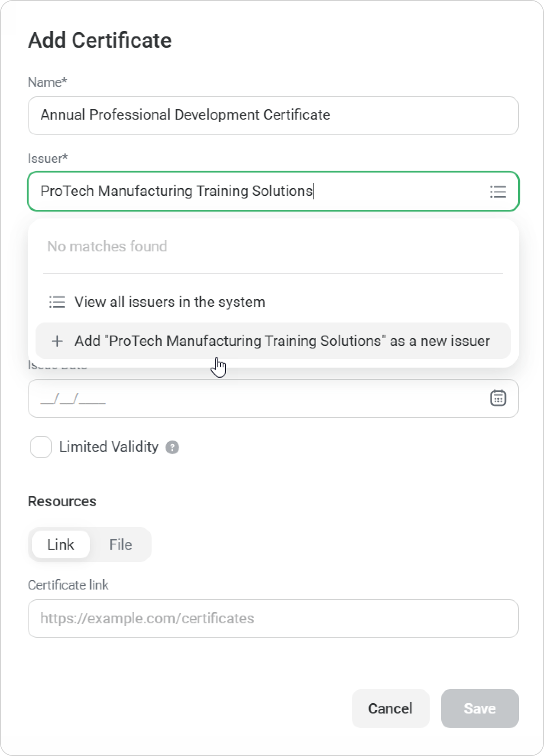The image size is (544, 756).
Task: Open the issuer list icon in Issuer field
Action: click(x=498, y=192)
